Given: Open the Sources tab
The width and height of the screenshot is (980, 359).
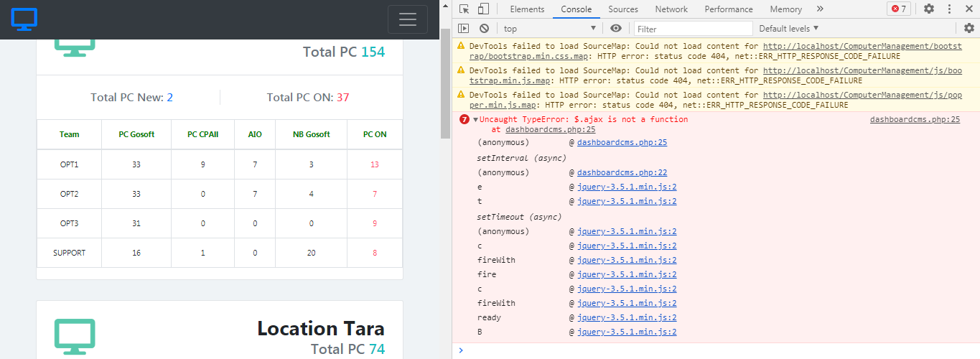Looking at the screenshot, I should click(x=623, y=9).
